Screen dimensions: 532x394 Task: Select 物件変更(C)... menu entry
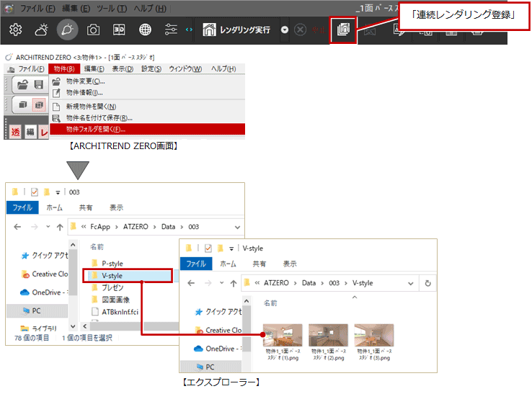(86, 81)
